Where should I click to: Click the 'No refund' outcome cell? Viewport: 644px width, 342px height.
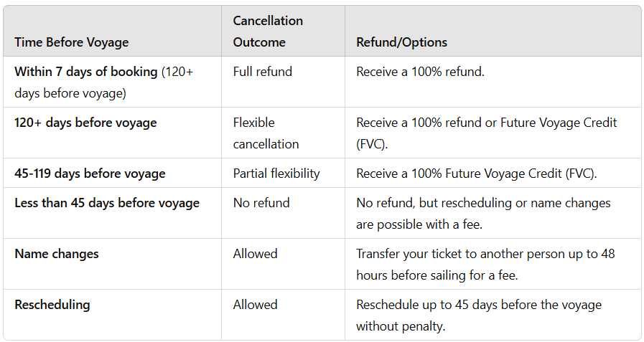pyautogui.click(x=261, y=203)
